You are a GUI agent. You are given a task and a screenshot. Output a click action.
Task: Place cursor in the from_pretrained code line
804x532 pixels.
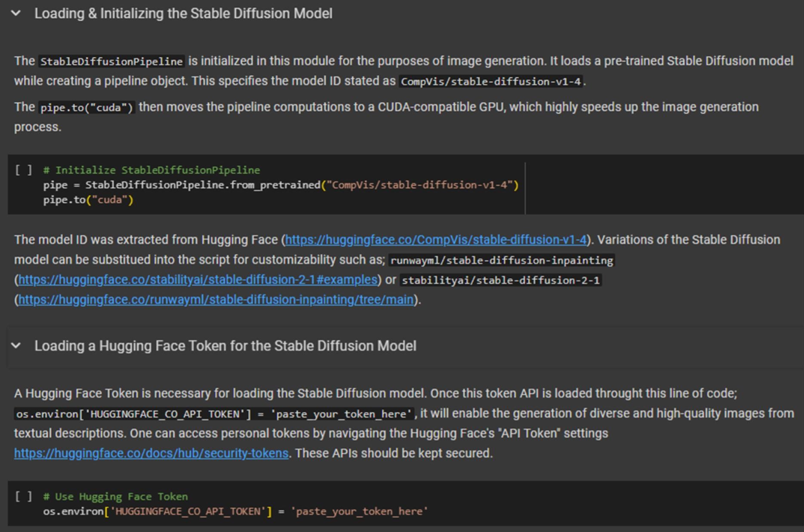tap(281, 185)
